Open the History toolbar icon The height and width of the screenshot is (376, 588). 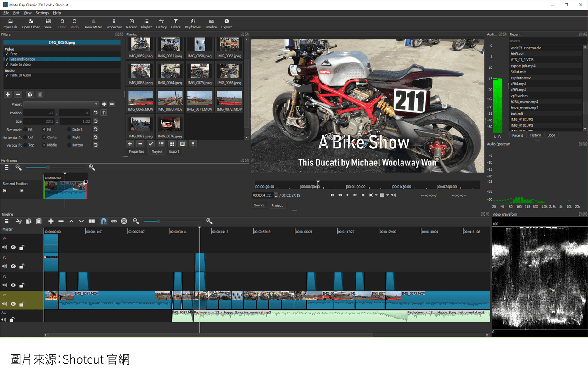(161, 23)
